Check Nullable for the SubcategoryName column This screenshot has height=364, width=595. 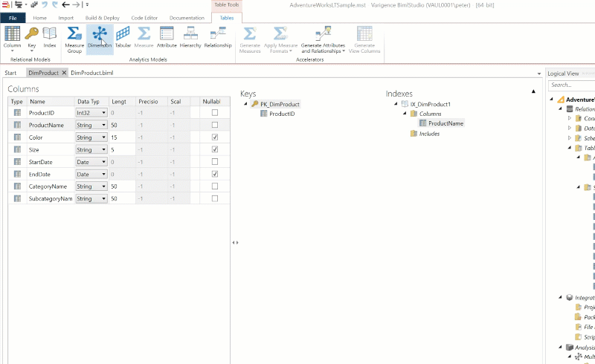tap(215, 198)
